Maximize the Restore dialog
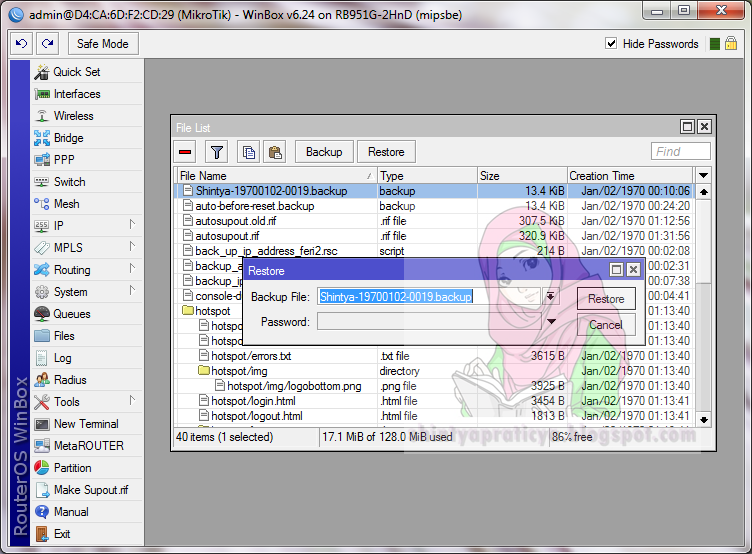The image size is (752, 554). pyautogui.click(x=616, y=270)
